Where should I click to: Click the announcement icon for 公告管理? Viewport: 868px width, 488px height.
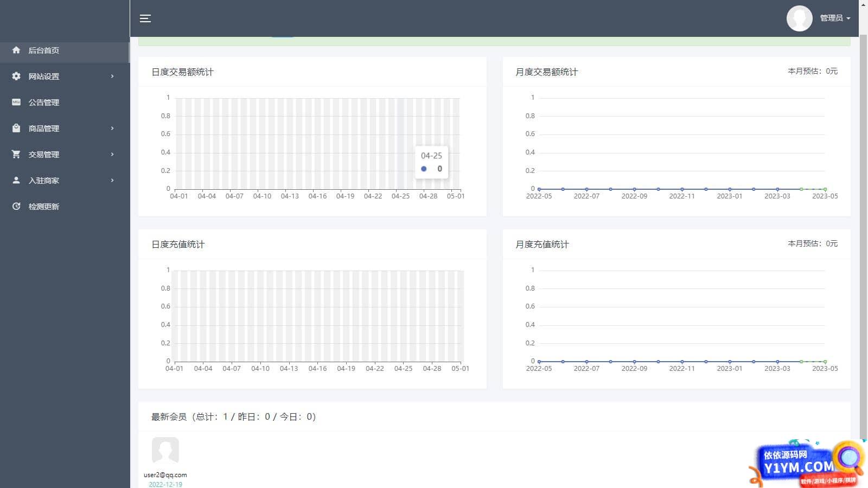pyautogui.click(x=16, y=102)
